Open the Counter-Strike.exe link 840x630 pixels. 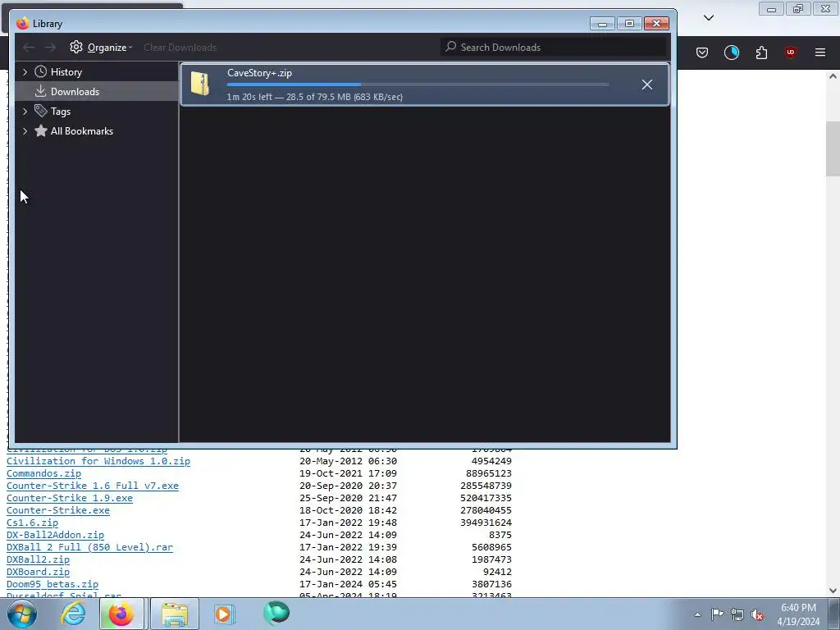(58, 510)
